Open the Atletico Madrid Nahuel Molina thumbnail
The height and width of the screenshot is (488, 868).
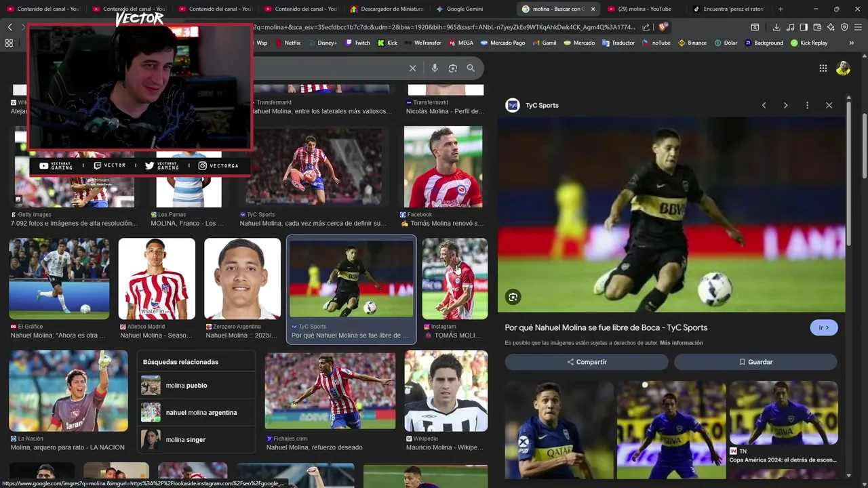157,279
